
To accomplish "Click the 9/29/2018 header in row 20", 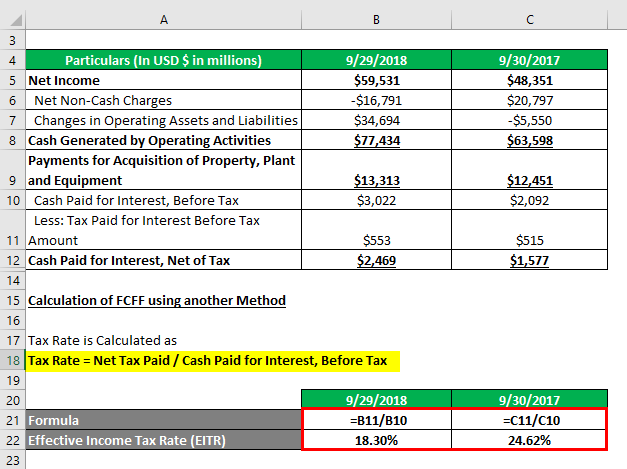I will pyautogui.click(x=376, y=399).
